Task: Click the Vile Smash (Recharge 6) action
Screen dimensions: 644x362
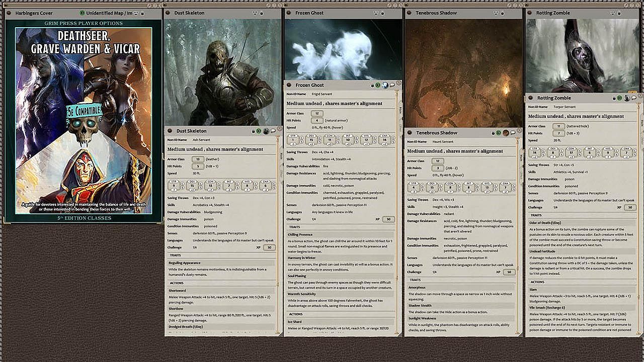Action: (547, 307)
